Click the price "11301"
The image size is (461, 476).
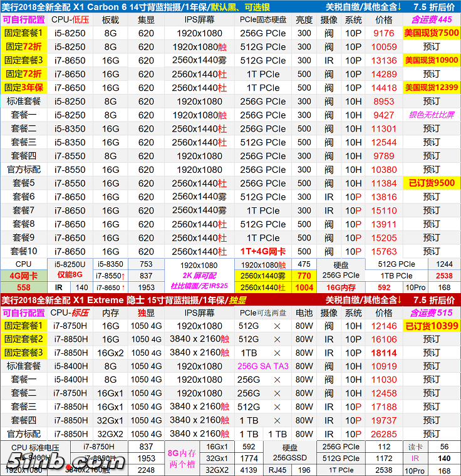pos(384,129)
